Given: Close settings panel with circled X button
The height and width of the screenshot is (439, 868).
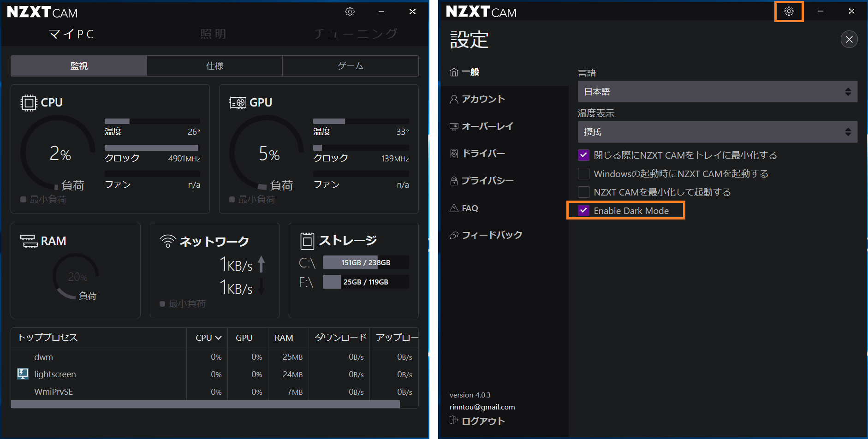Looking at the screenshot, I should pos(849,39).
